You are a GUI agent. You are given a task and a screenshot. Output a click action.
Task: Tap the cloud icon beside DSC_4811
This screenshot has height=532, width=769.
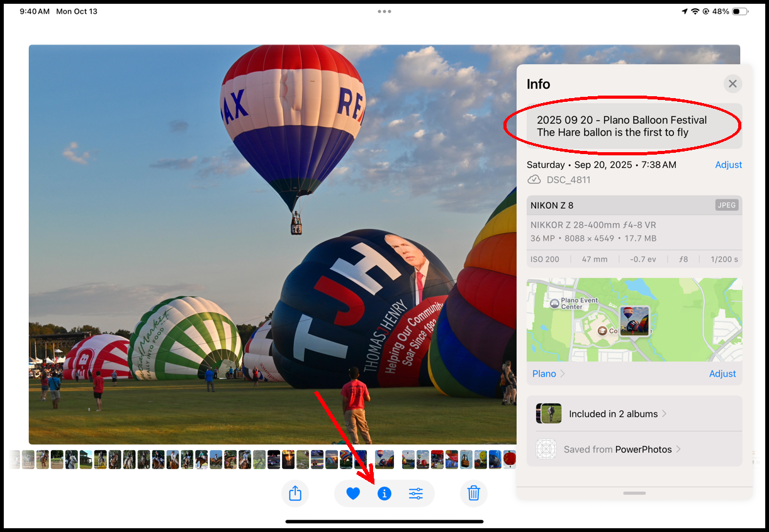(x=534, y=180)
